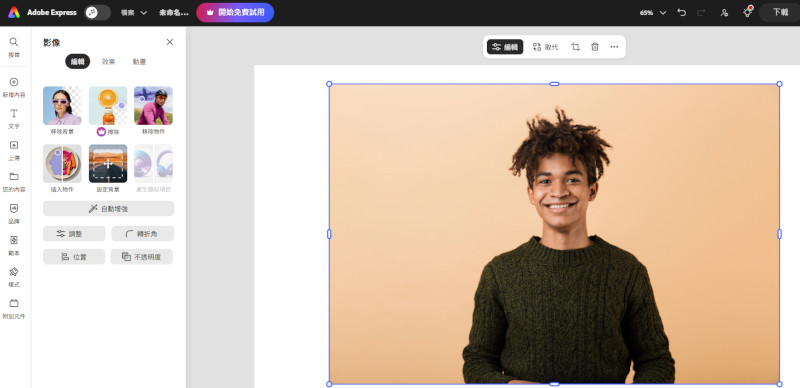Select the 文字 text tool
Image resolution: width=800 pixels, height=388 pixels.
(x=14, y=118)
